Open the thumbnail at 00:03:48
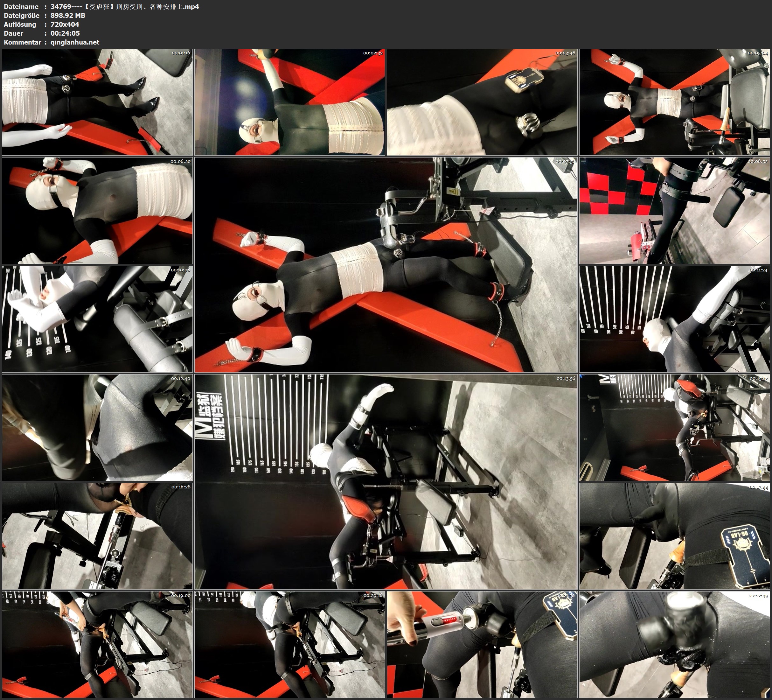 coord(482,102)
